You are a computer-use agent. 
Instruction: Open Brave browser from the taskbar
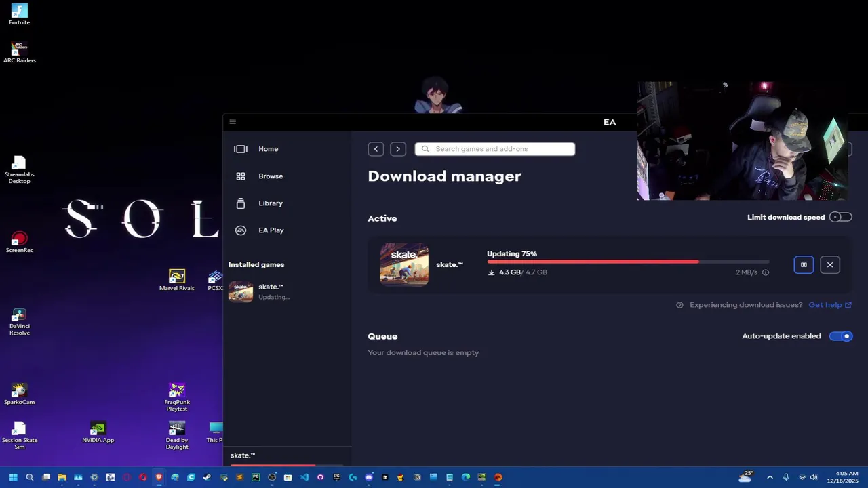(159, 477)
